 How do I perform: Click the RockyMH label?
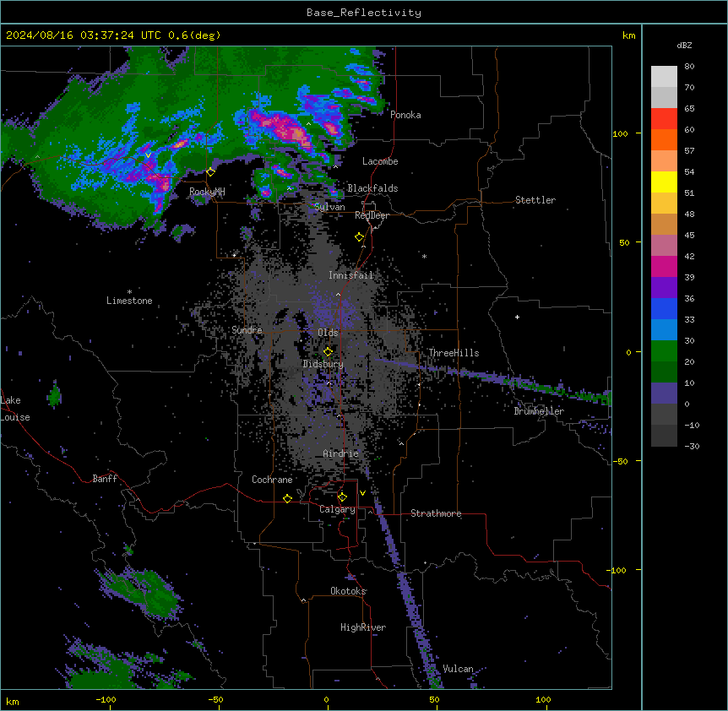[207, 192]
